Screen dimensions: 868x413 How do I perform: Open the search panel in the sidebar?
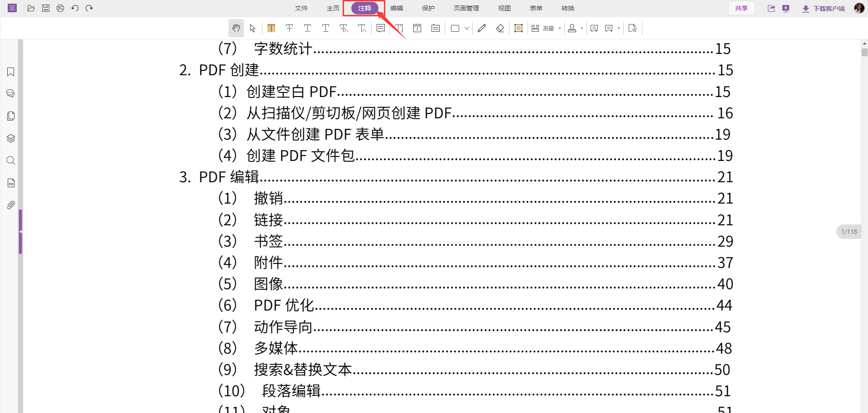click(10, 160)
